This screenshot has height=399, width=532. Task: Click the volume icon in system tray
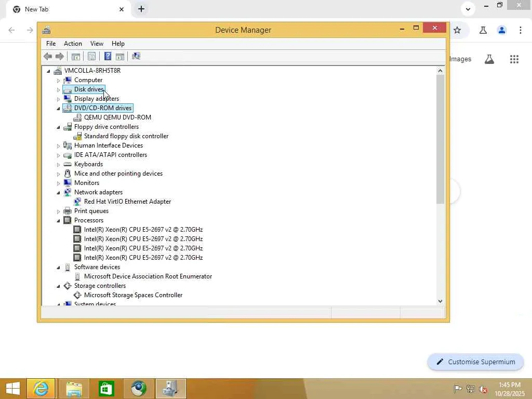(x=483, y=389)
